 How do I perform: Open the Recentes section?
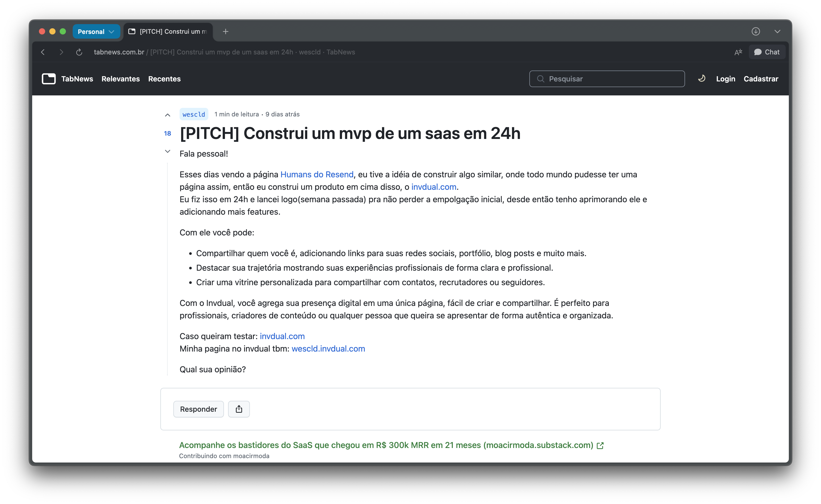coord(164,79)
